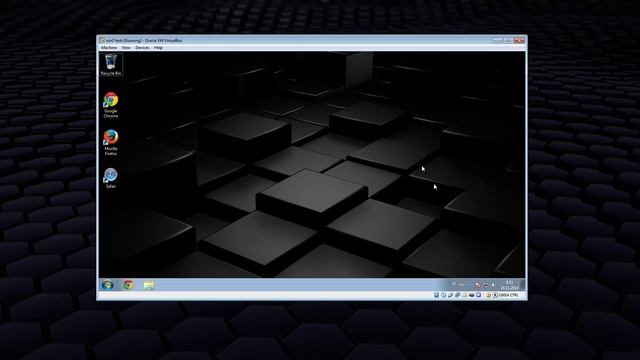Screen dimensions: 640x360
Task: Click the network adapters status icon
Action: 457,295
